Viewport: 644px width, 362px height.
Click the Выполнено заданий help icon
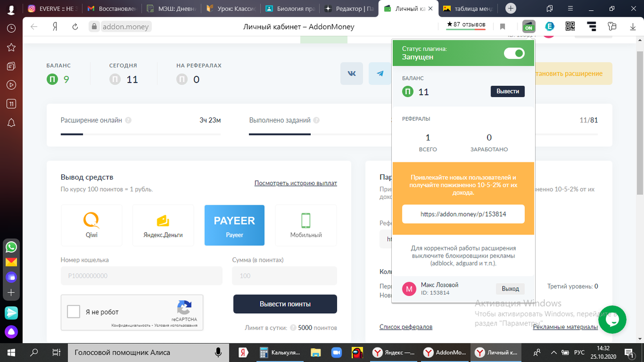[x=317, y=120]
